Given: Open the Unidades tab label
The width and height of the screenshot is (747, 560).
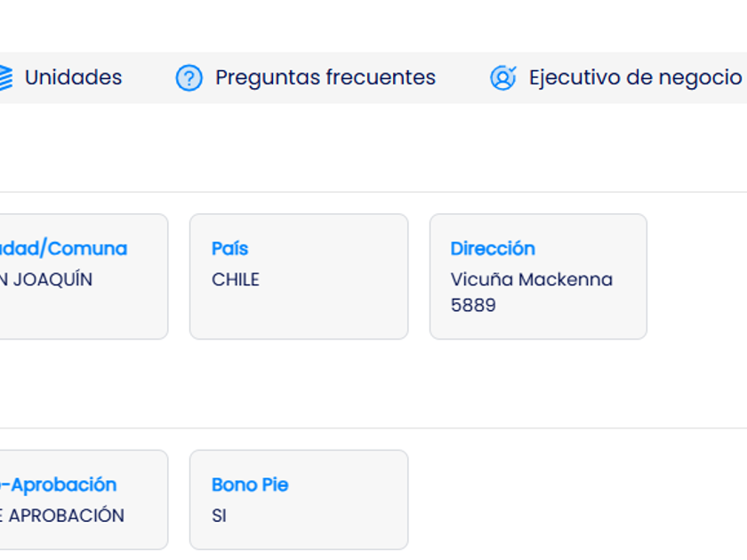Looking at the screenshot, I should point(73,78).
